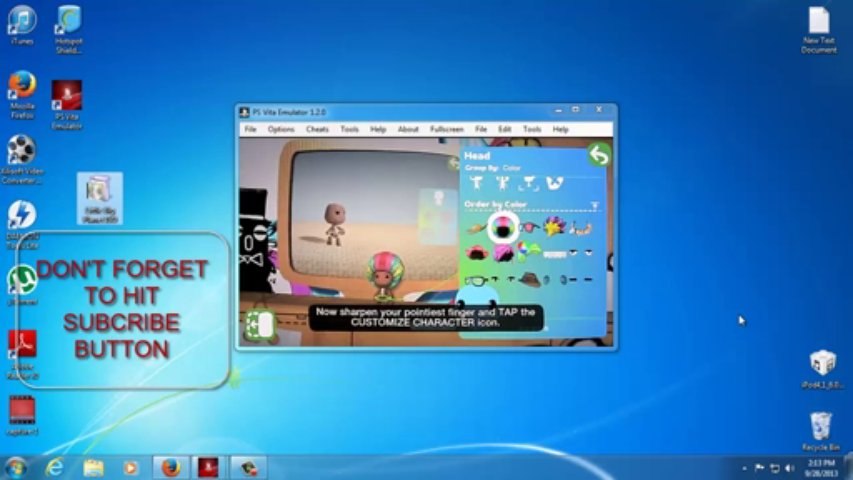Open Hotspot Shield desktop shortcut
This screenshot has height=480, width=853.
point(69,30)
